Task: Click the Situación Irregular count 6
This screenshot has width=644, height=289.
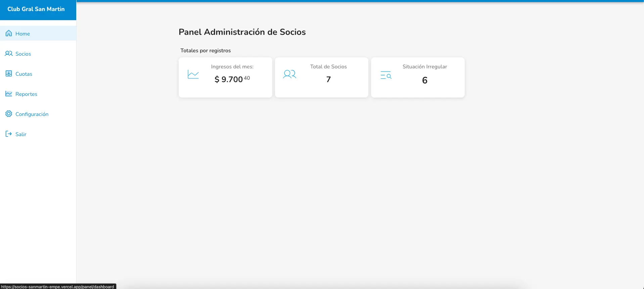Action: (x=424, y=80)
